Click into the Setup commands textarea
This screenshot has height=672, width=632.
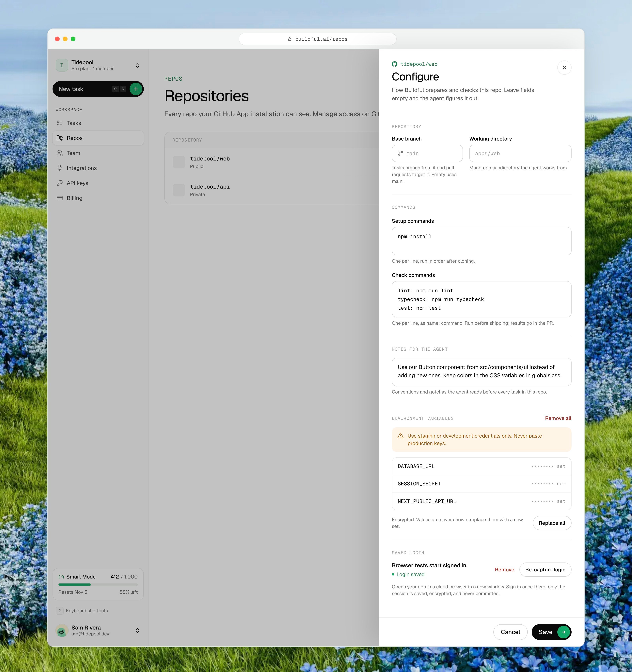point(481,241)
